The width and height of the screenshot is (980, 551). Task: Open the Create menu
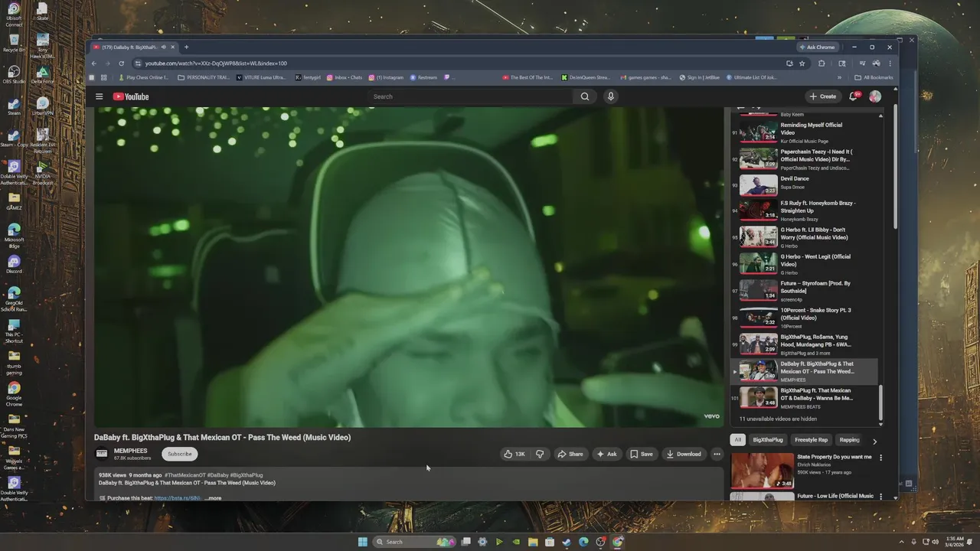coord(823,96)
